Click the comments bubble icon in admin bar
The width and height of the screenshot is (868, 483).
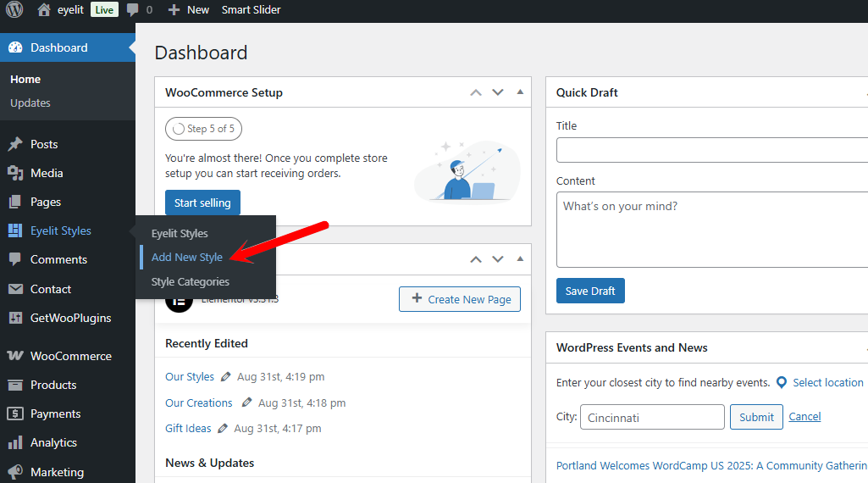[133, 10]
